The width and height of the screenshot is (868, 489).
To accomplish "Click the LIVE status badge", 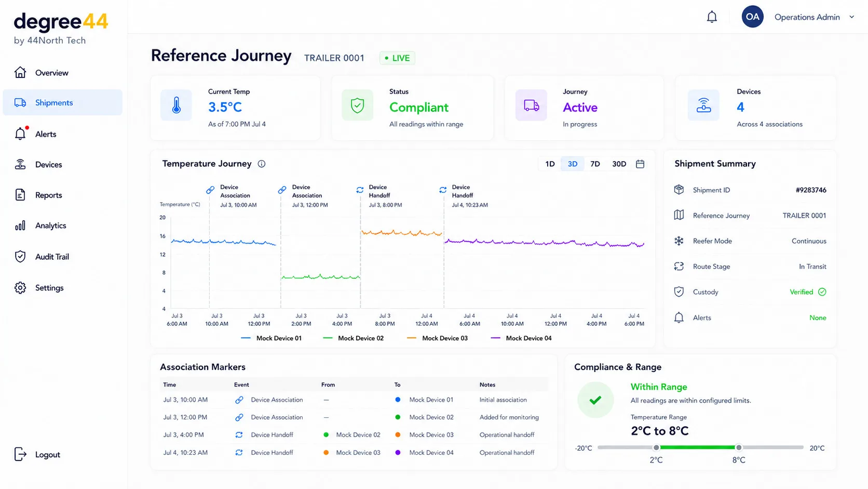I will (x=397, y=58).
